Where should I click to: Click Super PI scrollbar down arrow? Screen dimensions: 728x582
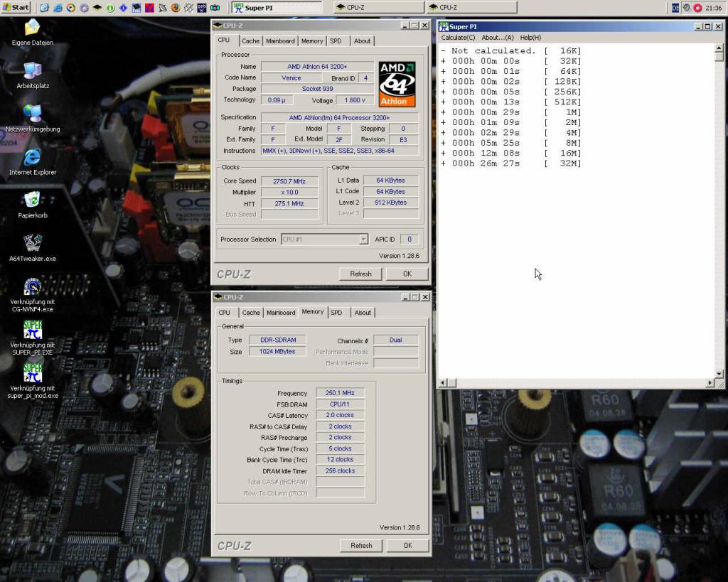click(719, 374)
